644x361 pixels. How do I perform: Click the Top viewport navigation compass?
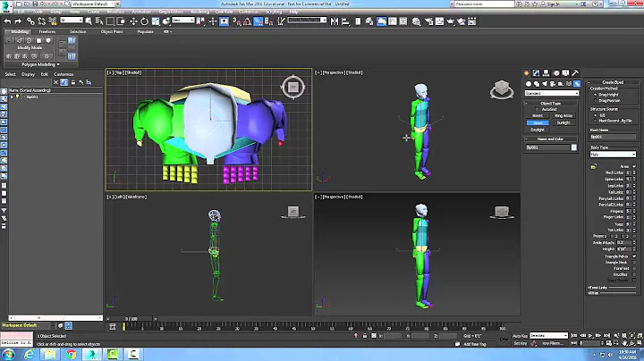pos(292,87)
